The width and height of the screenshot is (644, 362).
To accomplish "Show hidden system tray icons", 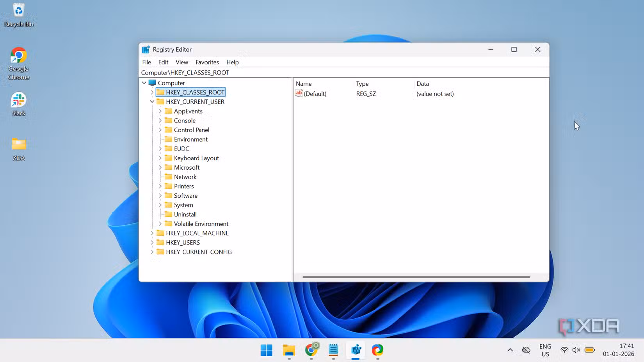I will pyautogui.click(x=510, y=350).
